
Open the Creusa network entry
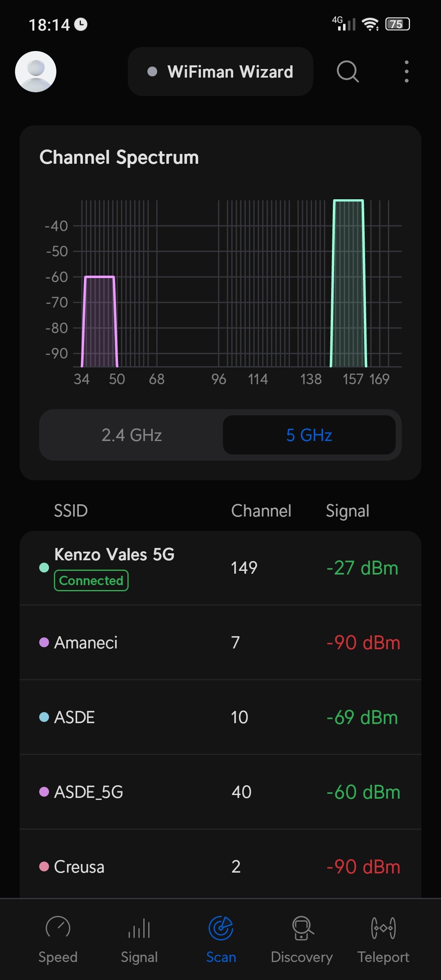[x=220, y=866]
